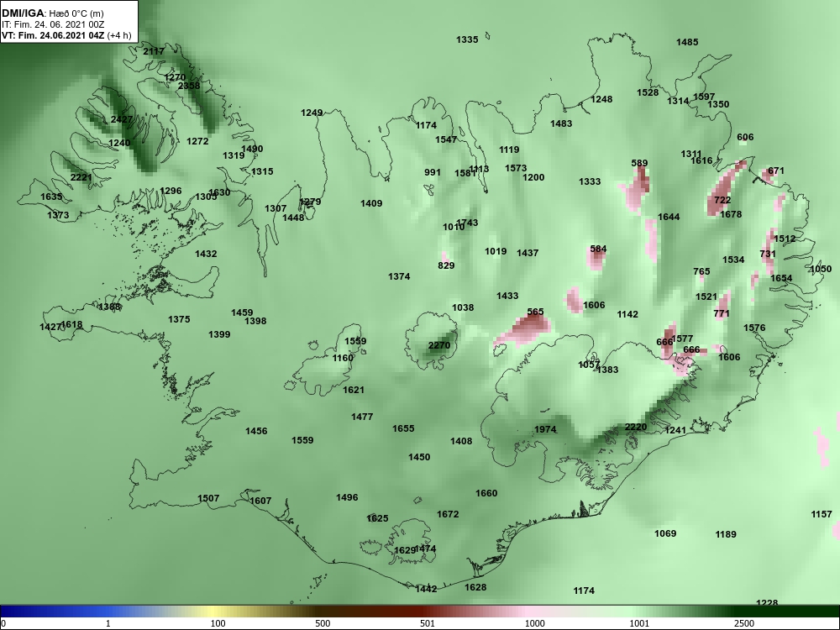Select the 2358 value in Westfjords
Image resolution: width=840 pixels, height=630 pixels.
188,86
